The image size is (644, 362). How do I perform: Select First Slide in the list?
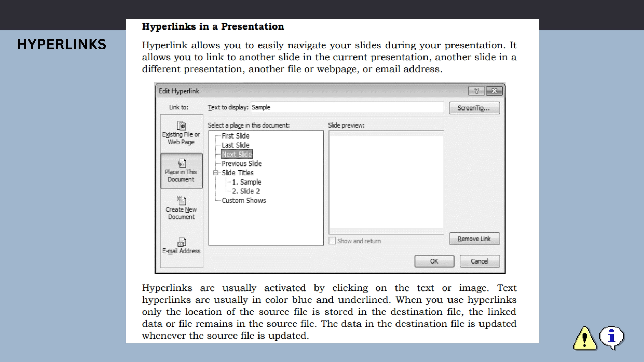(235, 136)
